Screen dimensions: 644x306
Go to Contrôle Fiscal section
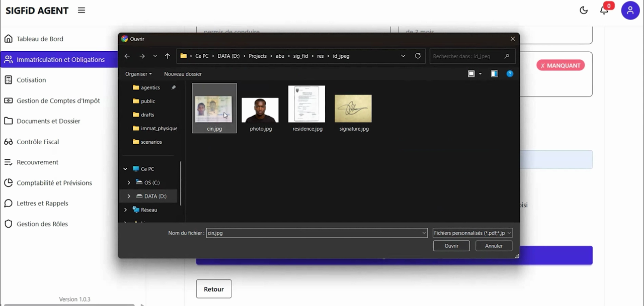point(38,142)
